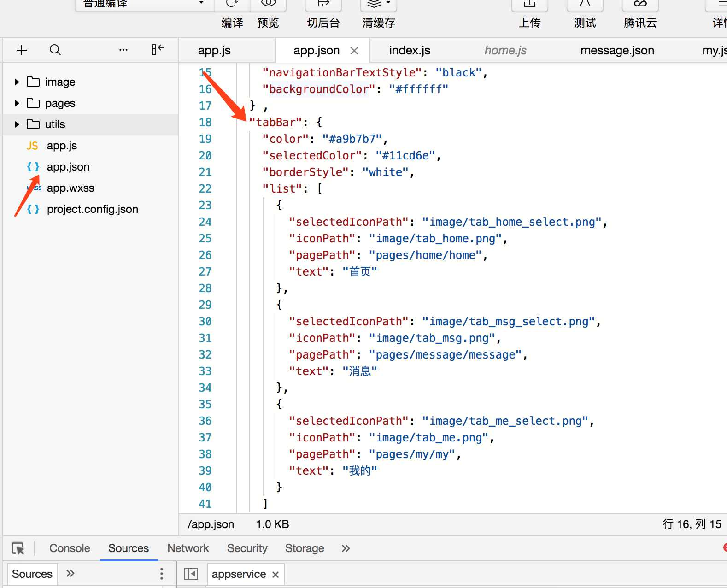Click the "#11cd6e" selectedColor value

(x=405, y=156)
